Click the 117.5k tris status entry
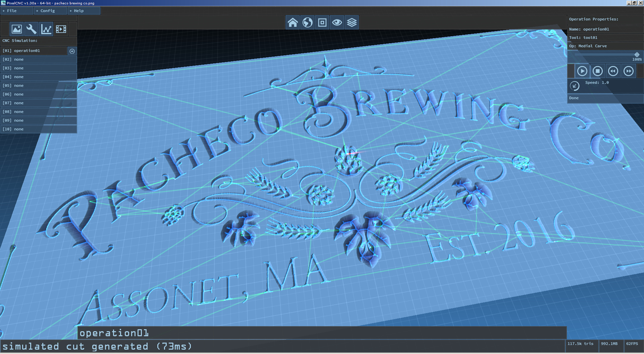 (580, 344)
